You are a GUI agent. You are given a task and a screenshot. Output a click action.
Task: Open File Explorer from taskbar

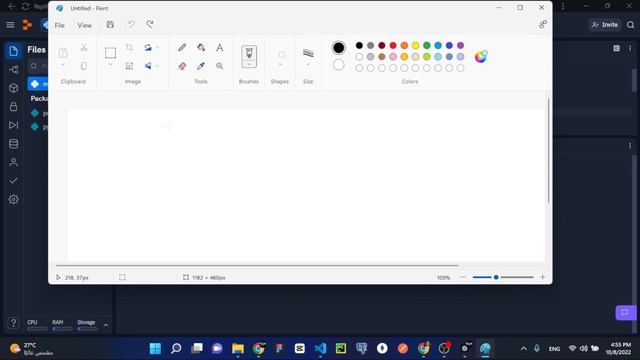tap(238, 349)
